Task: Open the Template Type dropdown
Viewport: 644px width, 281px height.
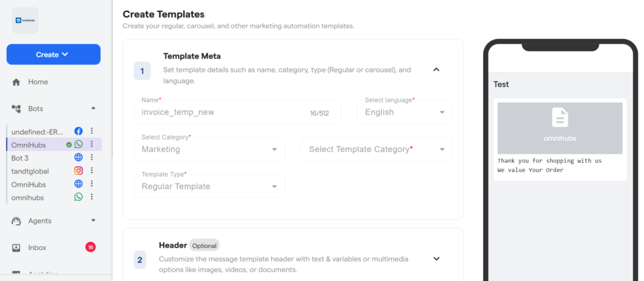Action: pyautogui.click(x=209, y=186)
